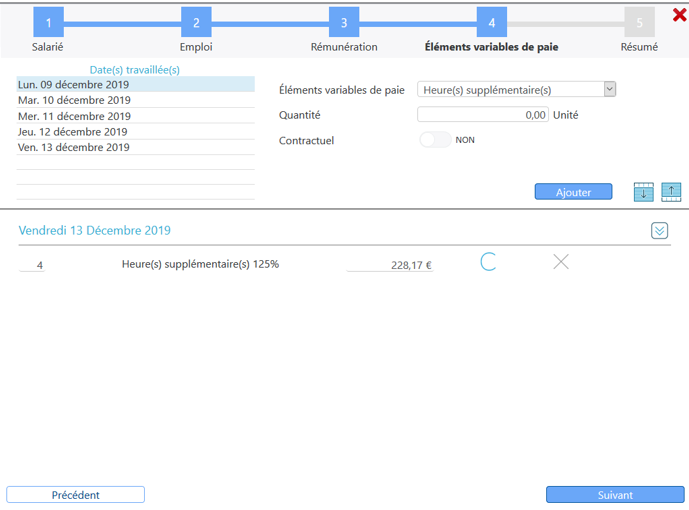689x510 pixels.
Task: Select Ven. 13 décembre 2019 date
Action: (x=73, y=148)
